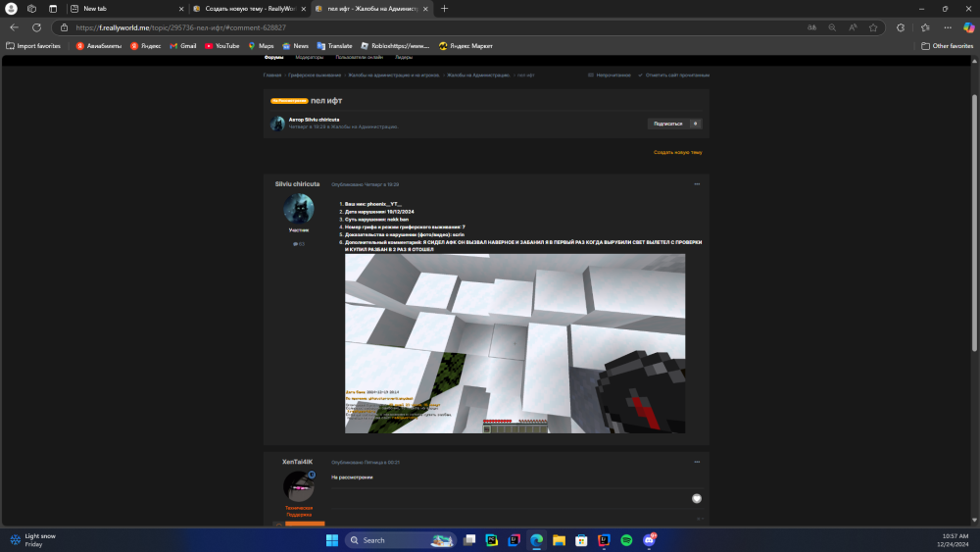This screenshot has width=980, height=552.
Task: Click Silviu chiricuta's large post avatar
Action: pos(299,208)
